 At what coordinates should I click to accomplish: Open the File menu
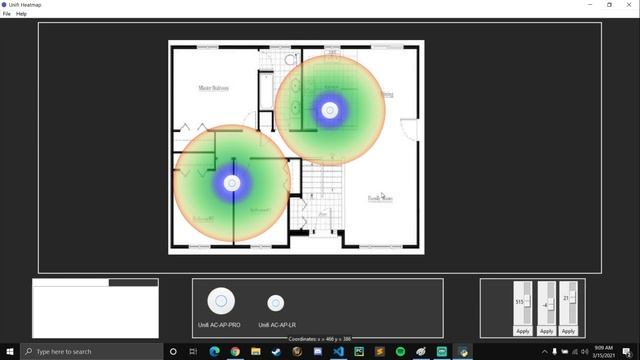tap(7, 14)
